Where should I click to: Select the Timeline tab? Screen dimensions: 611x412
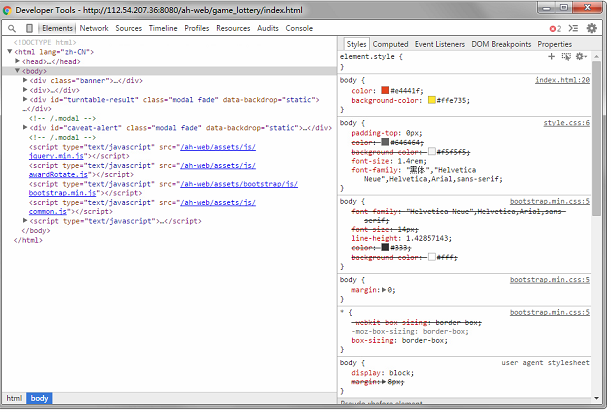163,28
